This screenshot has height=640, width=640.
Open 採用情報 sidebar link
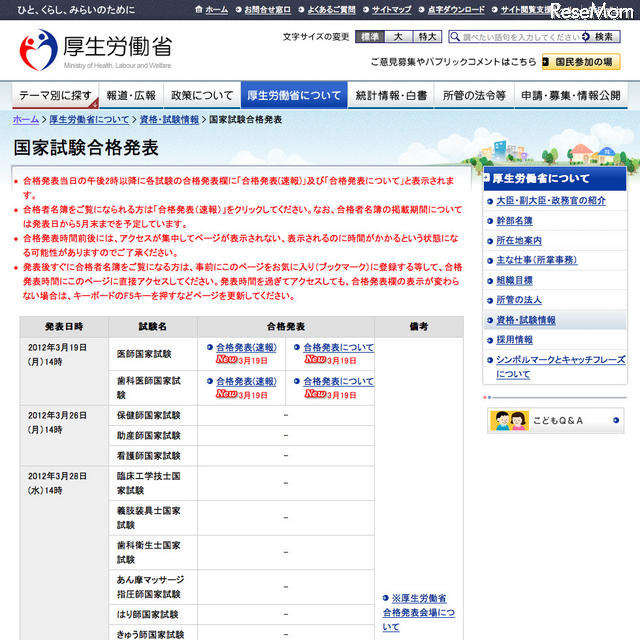point(514,340)
